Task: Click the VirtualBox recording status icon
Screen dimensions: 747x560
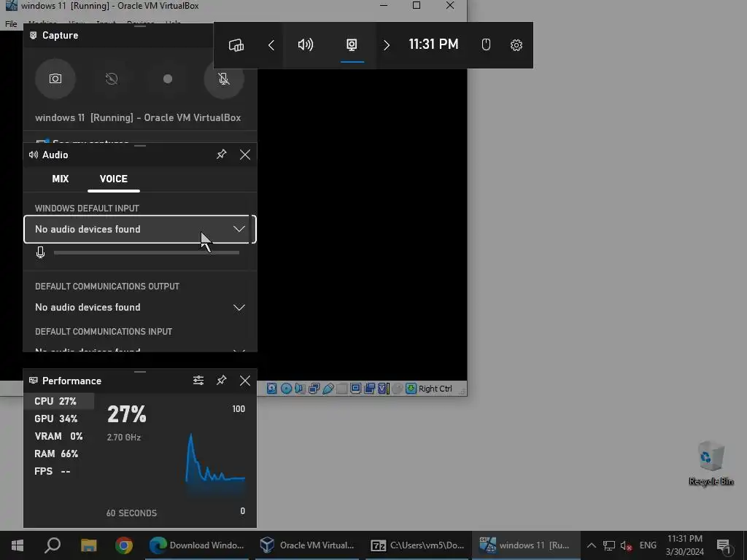Action: pos(369,389)
